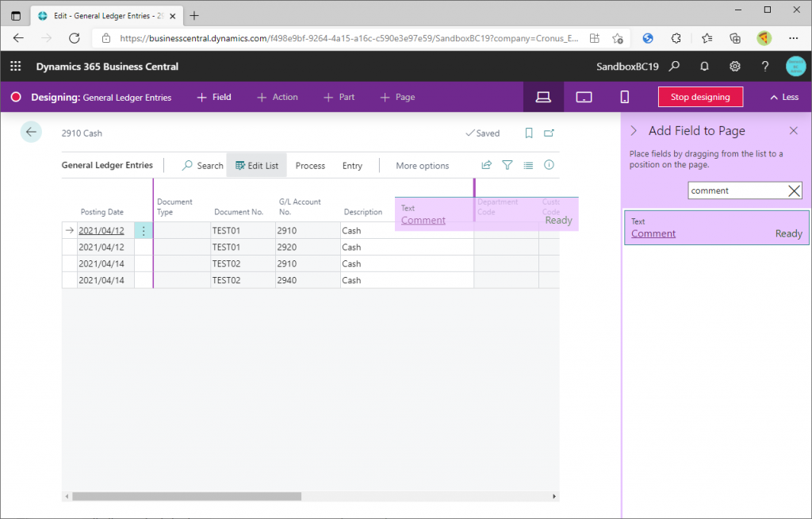The height and width of the screenshot is (519, 812).
Task: Open browser Collections
Action: (x=735, y=38)
